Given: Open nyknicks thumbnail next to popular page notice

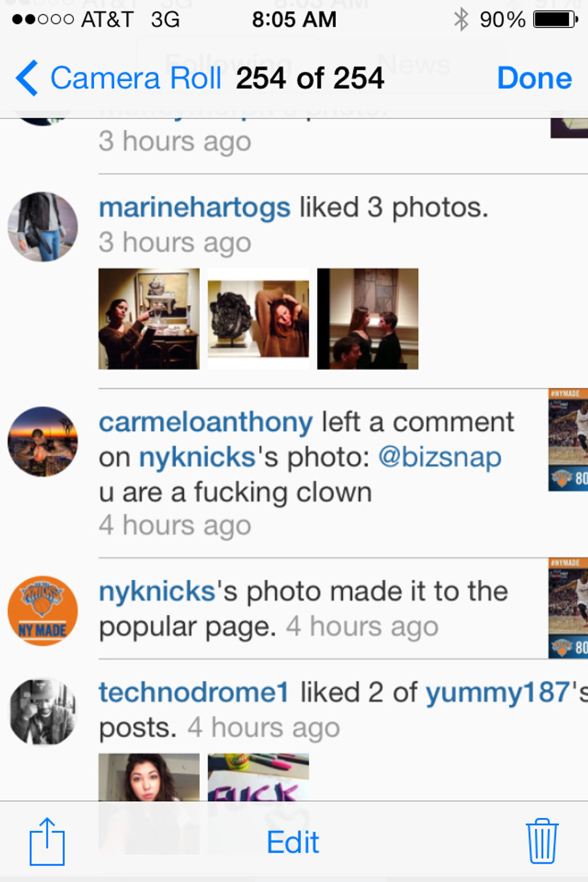Looking at the screenshot, I should pos(568,608).
